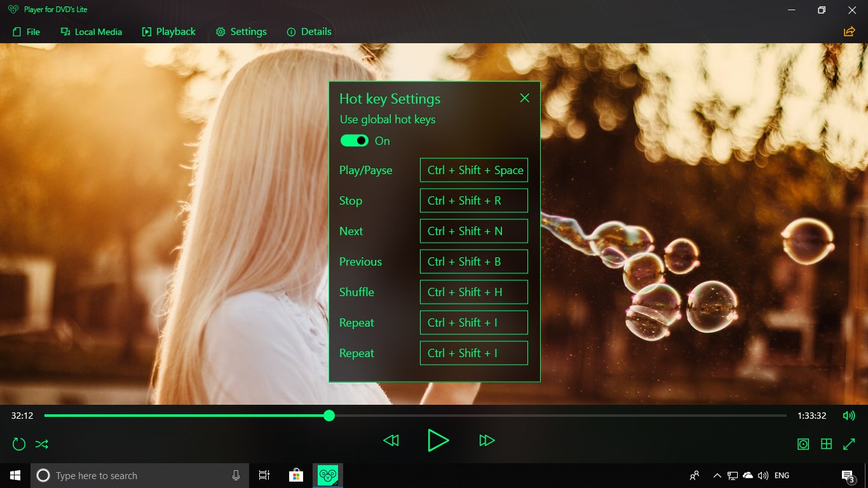Screen dimensions: 868x488
Task: Toggle off global hot keys
Action: coord(354,140)
